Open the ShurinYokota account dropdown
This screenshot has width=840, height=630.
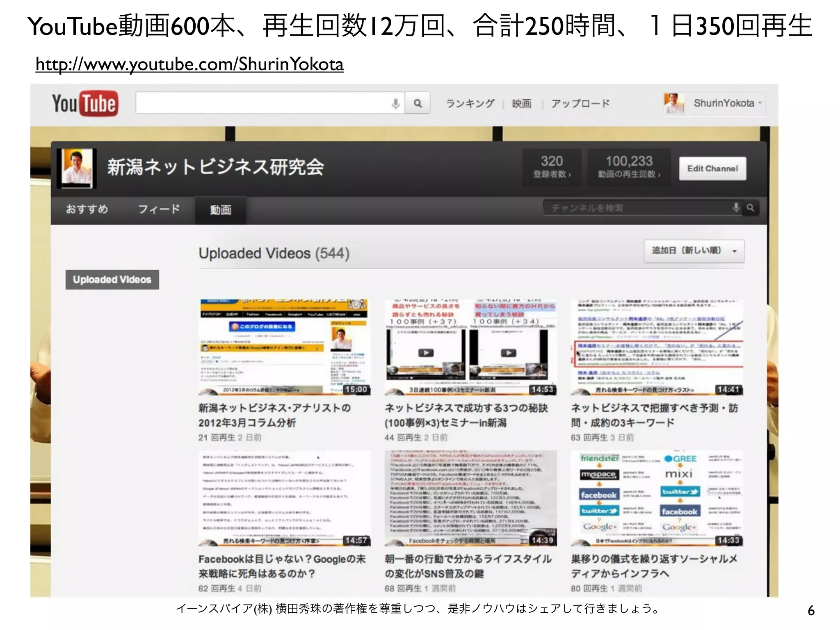pos(760,103)
